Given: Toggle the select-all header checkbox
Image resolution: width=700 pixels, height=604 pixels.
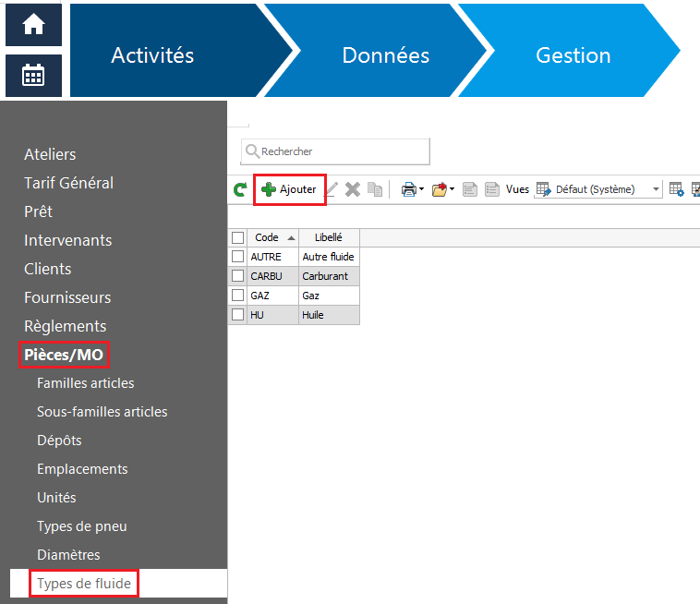Looking at the screenshot, I should pyautogui.click(x=238, y=237).
